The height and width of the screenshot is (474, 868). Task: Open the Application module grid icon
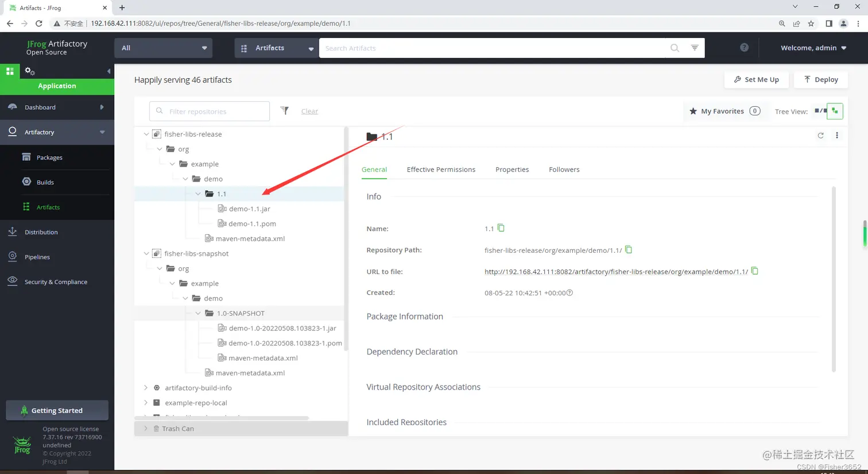(10, 71)
